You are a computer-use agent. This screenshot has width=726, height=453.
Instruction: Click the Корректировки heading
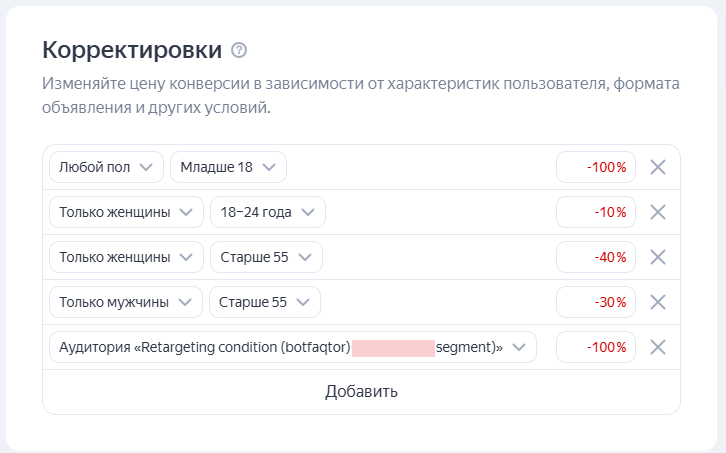pyautogui.click(x=132, y=50)
